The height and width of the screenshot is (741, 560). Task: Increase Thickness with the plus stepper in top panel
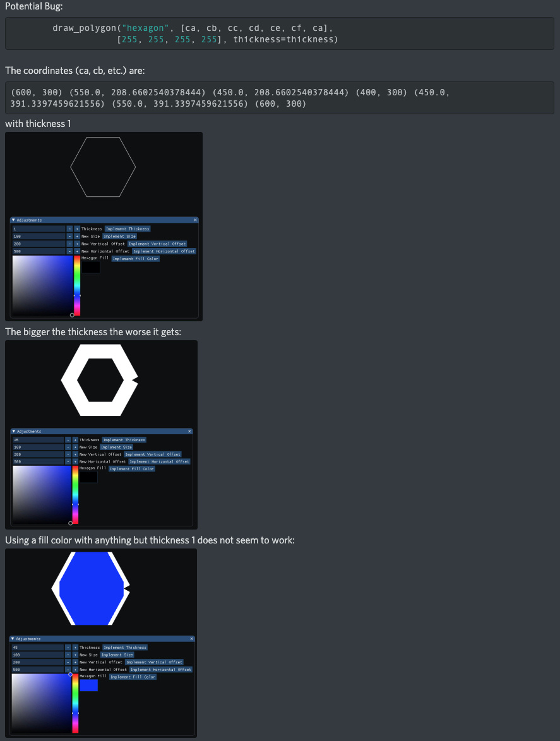(x=76, y=228)
